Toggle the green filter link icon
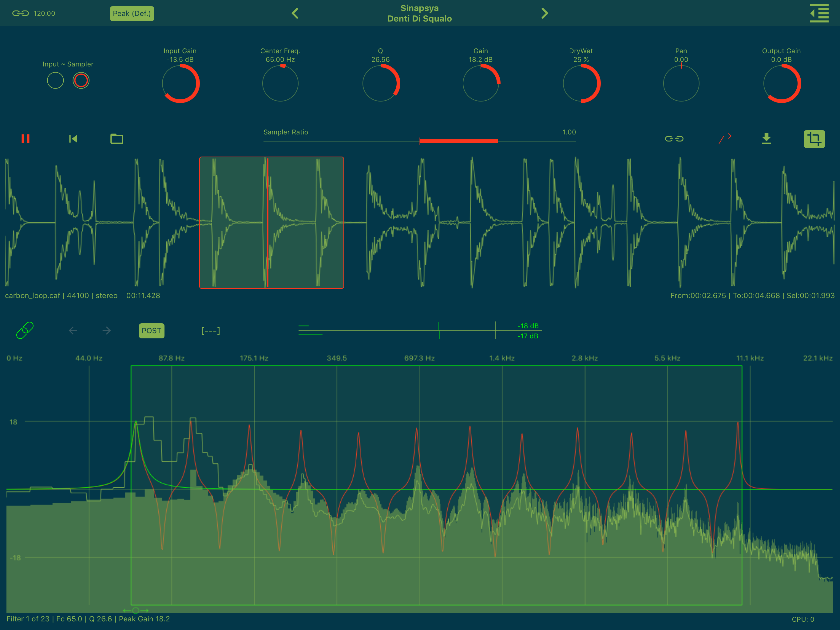The width and height of the screenshot is (840, 630). [x=25, y=331]
